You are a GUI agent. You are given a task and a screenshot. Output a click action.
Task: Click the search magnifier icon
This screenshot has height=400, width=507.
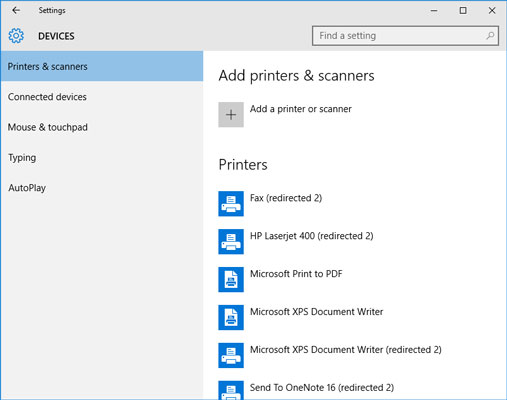(x=490, y=35)
